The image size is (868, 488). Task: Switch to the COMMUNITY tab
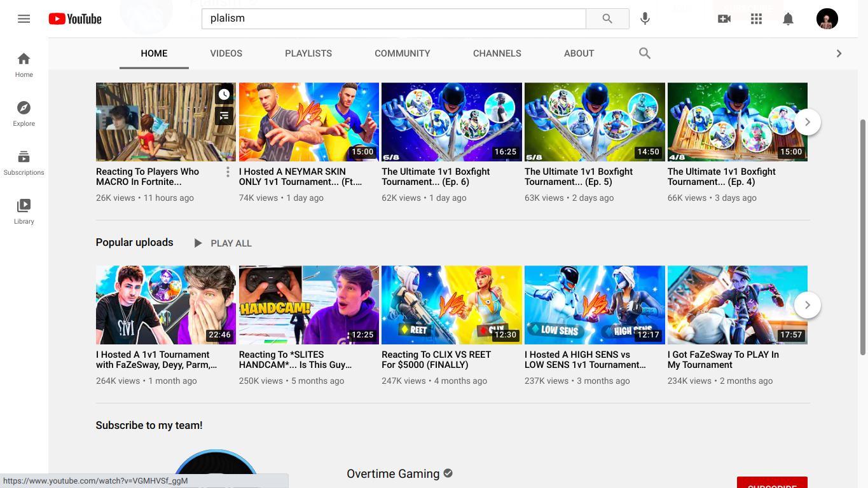coord(403,53)
